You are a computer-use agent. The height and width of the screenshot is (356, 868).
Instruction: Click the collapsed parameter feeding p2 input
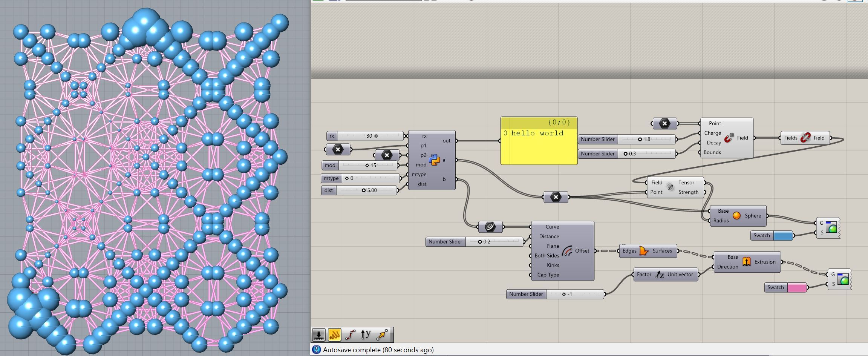[387, 155]
